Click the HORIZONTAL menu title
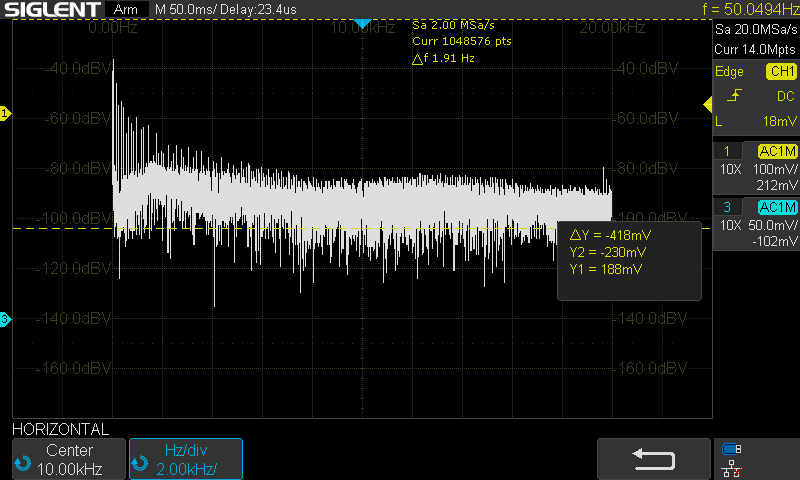Viewport: 800px width, 480px height. click(60, 429)
